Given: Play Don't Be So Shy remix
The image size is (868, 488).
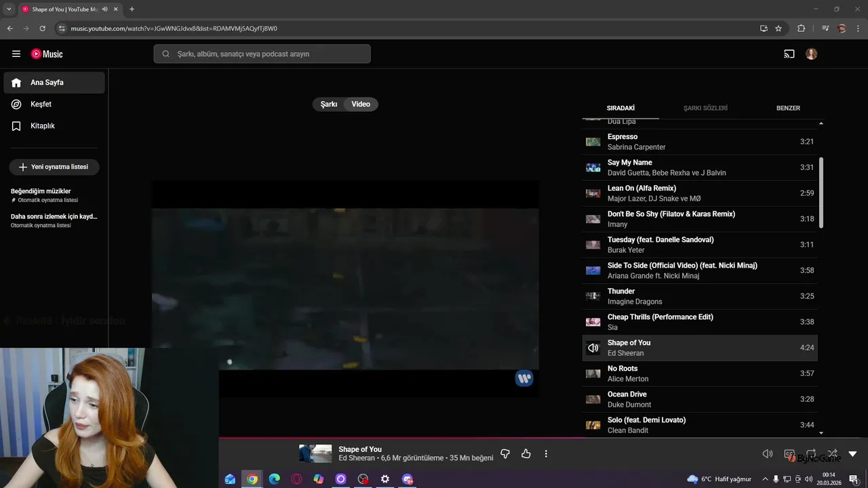Looking at the screenshot, I should [x=700, y=219].
